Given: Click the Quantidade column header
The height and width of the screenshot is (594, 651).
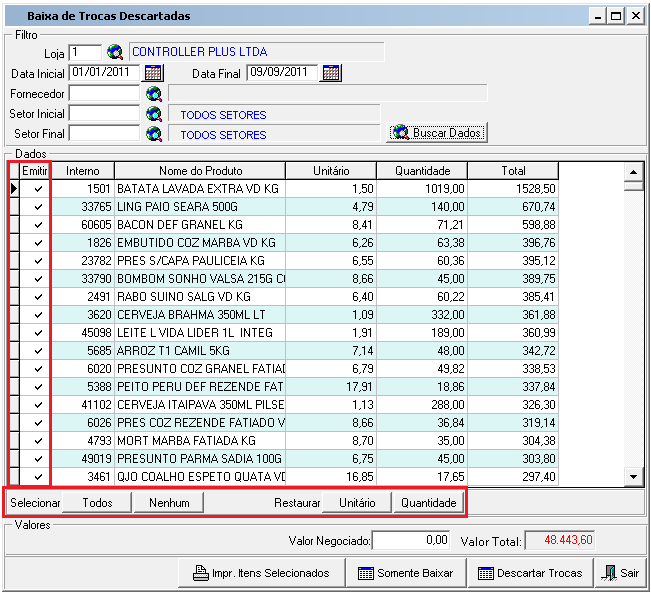Looking at the screenshot, I should [422, 171].
